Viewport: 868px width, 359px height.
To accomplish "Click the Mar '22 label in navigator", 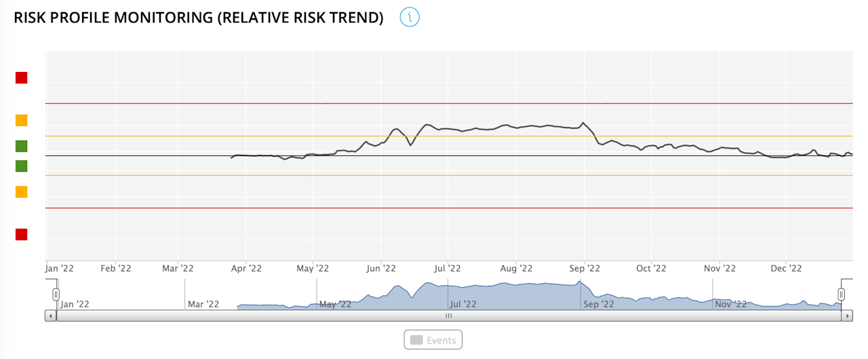I will 203,304.
